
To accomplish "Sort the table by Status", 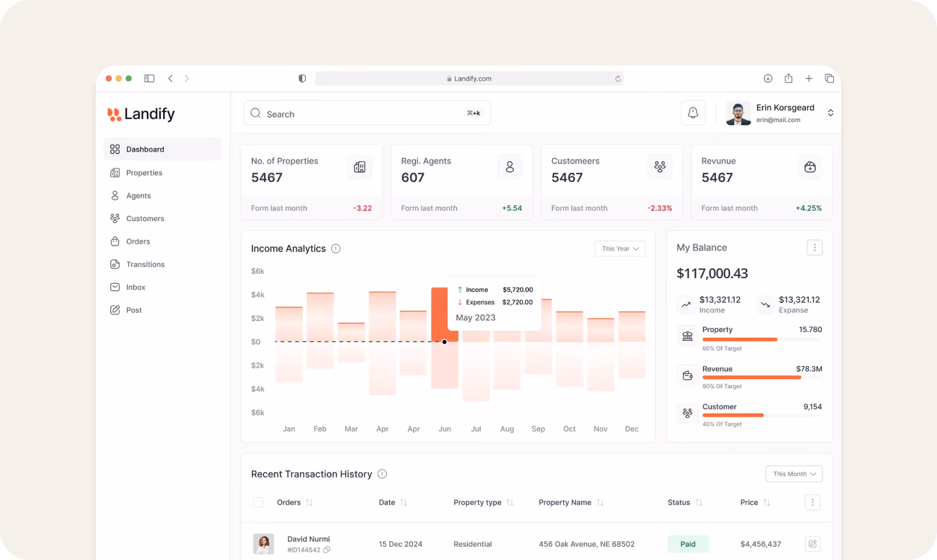I will (699, 503).
